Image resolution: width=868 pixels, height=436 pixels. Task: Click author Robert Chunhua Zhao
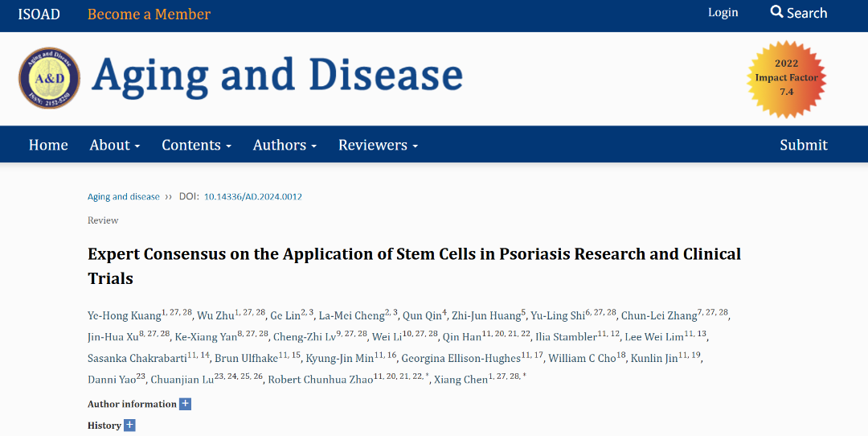[320, 380]
